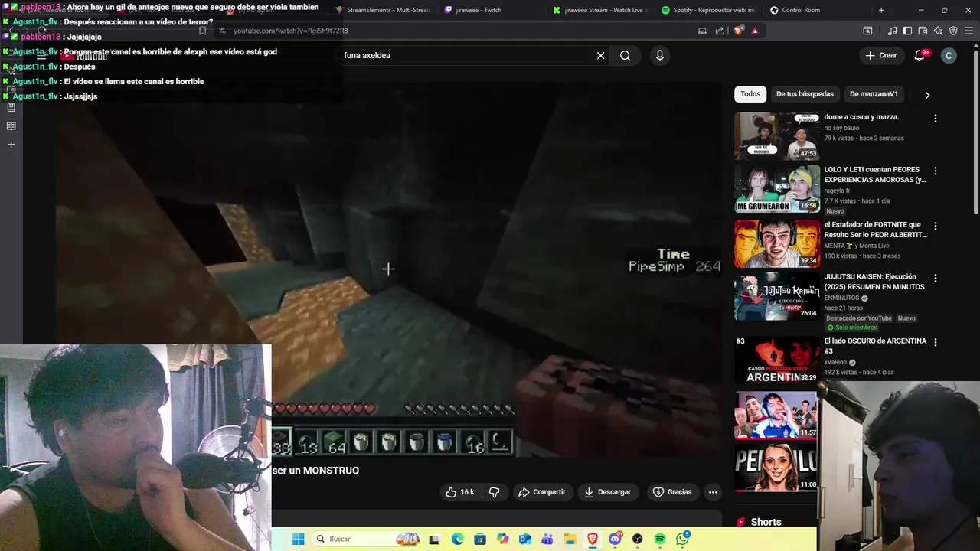Open Windows Start menu
The width and height of the screenshot is (980, 551).
pos(299,539)
